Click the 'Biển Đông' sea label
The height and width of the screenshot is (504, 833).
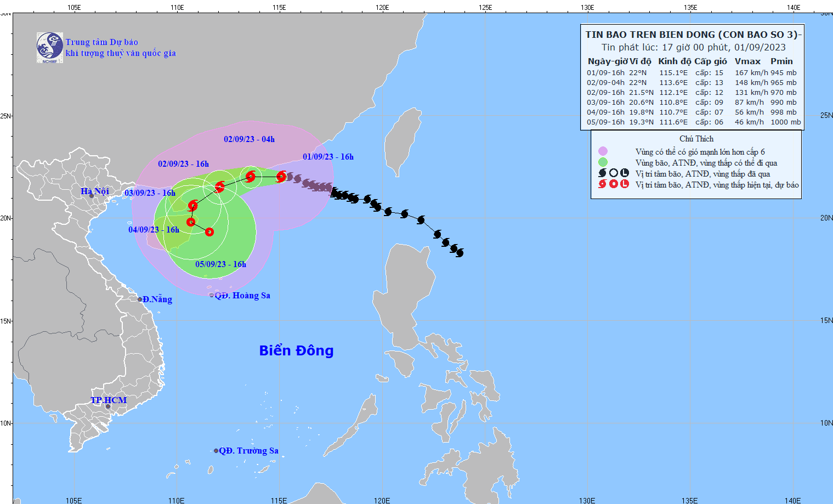point(296,350)
